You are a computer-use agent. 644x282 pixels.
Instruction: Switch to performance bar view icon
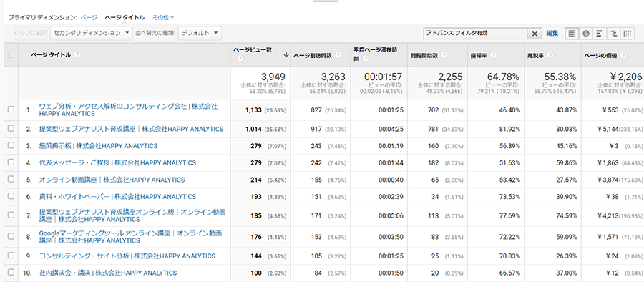point(600,34)
